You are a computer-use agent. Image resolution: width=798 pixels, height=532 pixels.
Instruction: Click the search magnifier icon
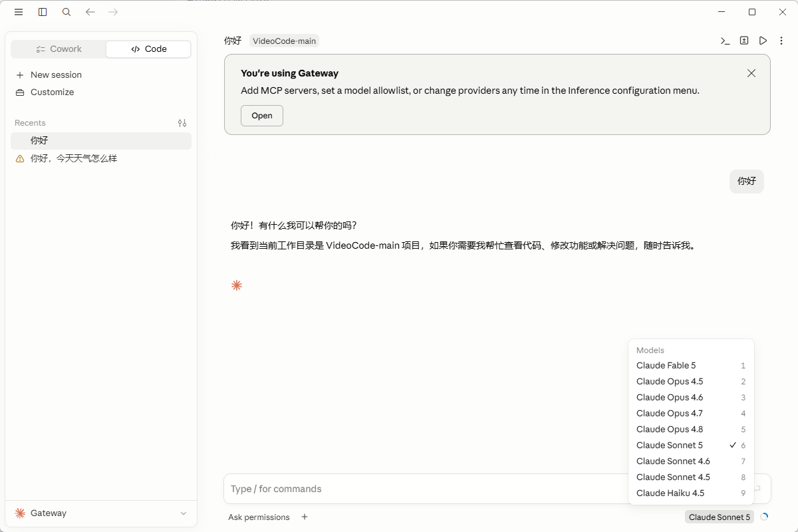[66, 12]
